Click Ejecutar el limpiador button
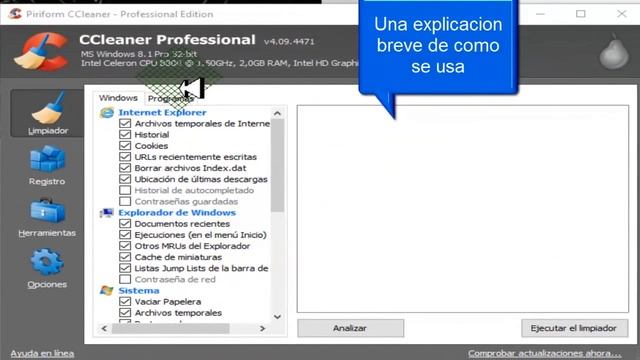Image resolution: width=640 pixels, height=360 pixels. click(574, 328)
